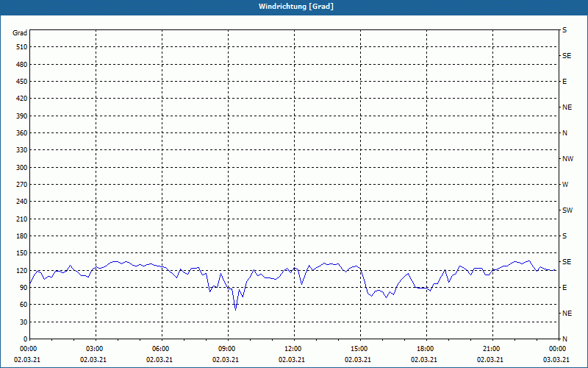This screenshot has height=368, width=588.
Task: Select the 330 y-axis value
Action: 22,150
